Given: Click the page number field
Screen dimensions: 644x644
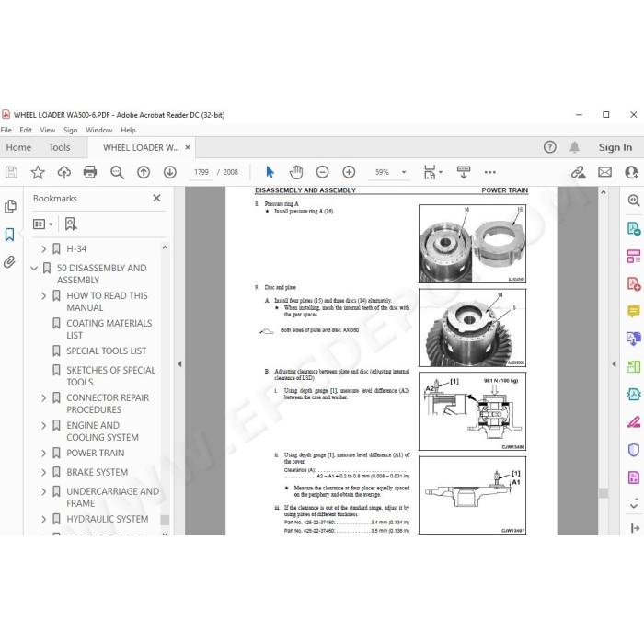Looking at the screenshot, I should point(201,172).
